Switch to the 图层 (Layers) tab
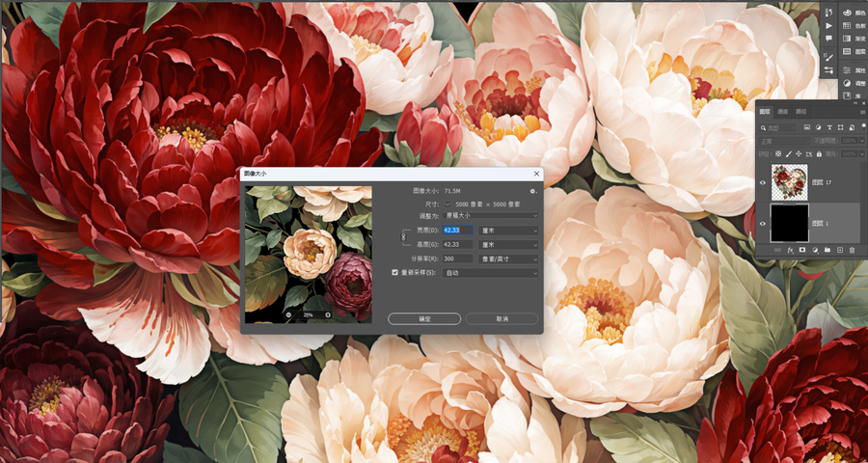Image resolution: width=868 pixels, height=463 pixels. [765, 111]
